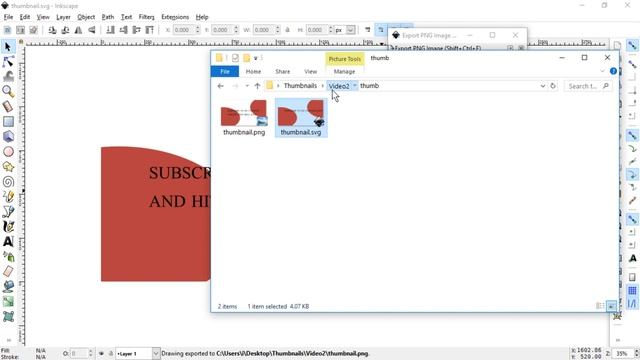Click the raise to top icon
Screen dimensions: 640x360
coord(149,30)
